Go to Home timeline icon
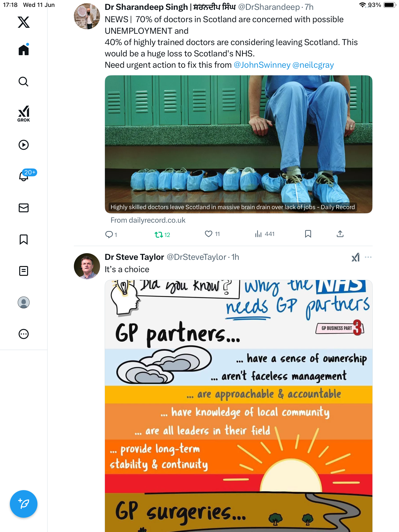This screenshot has width=399, height=532. [24, 50]
